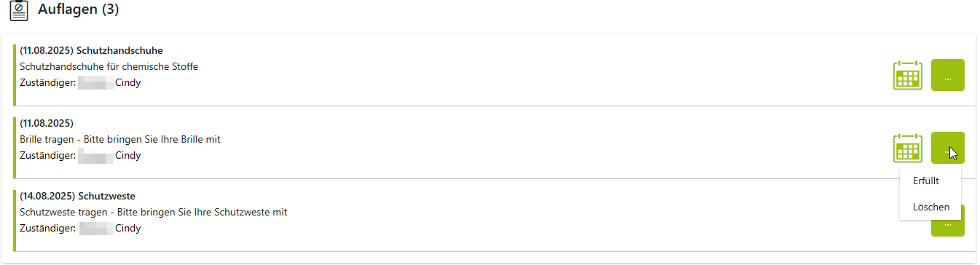This screenshot has height=265, width=980.
Task: Open calendar icon for Brille tragen entry
Action: tap(908, 148)
